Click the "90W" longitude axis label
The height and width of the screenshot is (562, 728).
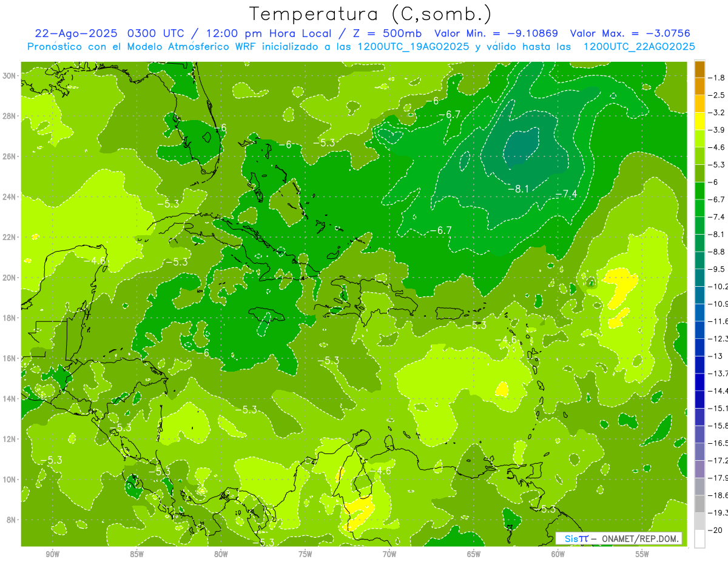point(52,554)
